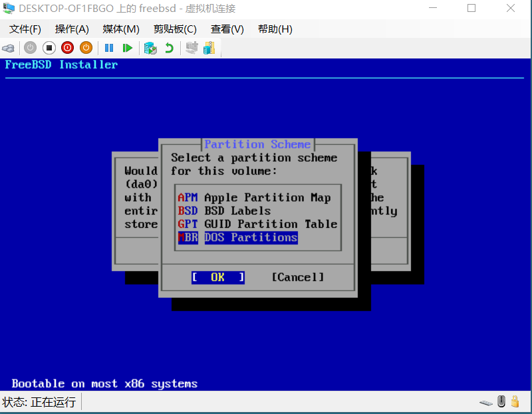Click the Share resources toolbar icon
This screenshot has height=414, width=532.
click(209, 48)
